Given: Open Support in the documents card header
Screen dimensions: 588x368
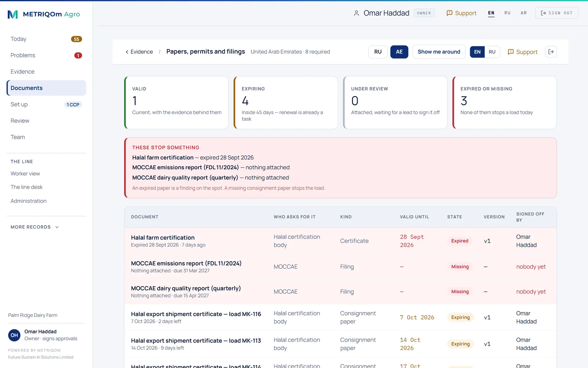Looking at the screenshot, I should point(523,52).
